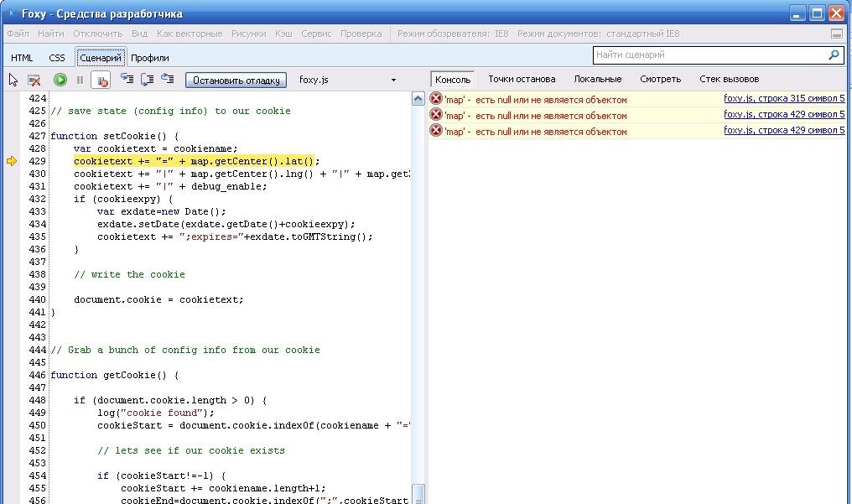Click the step out icon
Image resolution: width=852 pixels, height=504 pixels.
coord(168,80)
